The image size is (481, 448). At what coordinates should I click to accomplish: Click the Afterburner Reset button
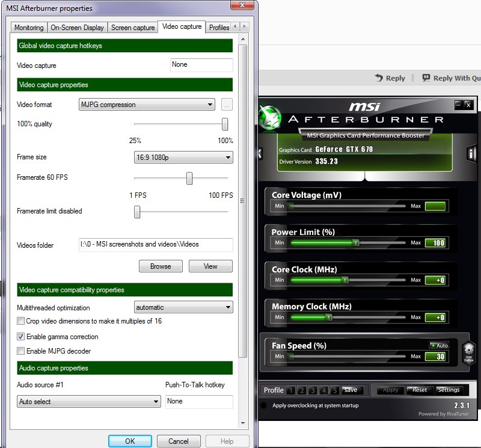pos(419,390)
